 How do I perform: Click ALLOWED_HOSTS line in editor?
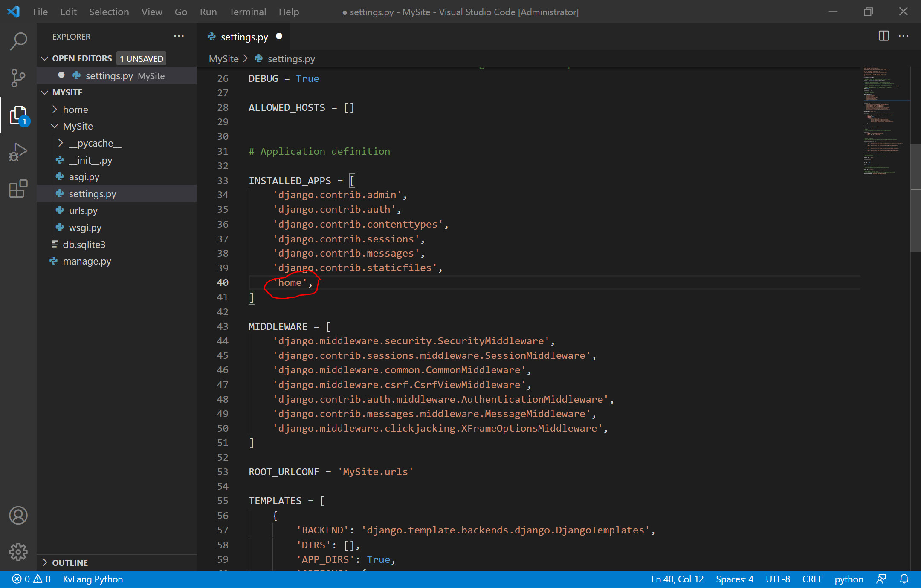301,107
